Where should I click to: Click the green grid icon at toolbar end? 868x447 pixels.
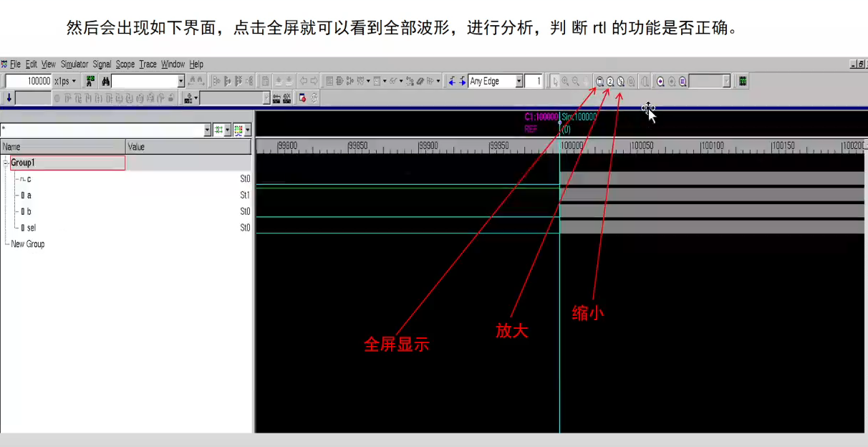tap(743, 82)
